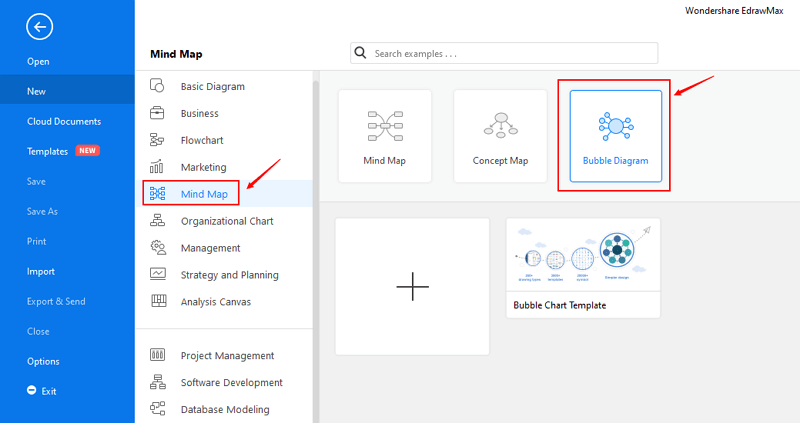This screenshot has width=800, height=423.
Task: Click the NEW badge beside Templates
Action: coord(87,151)
